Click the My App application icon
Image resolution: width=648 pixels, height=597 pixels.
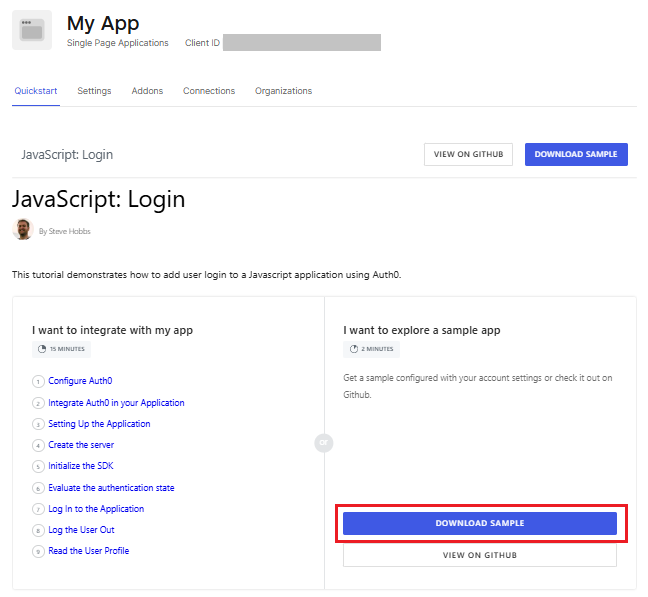click(x=32, y=30)
